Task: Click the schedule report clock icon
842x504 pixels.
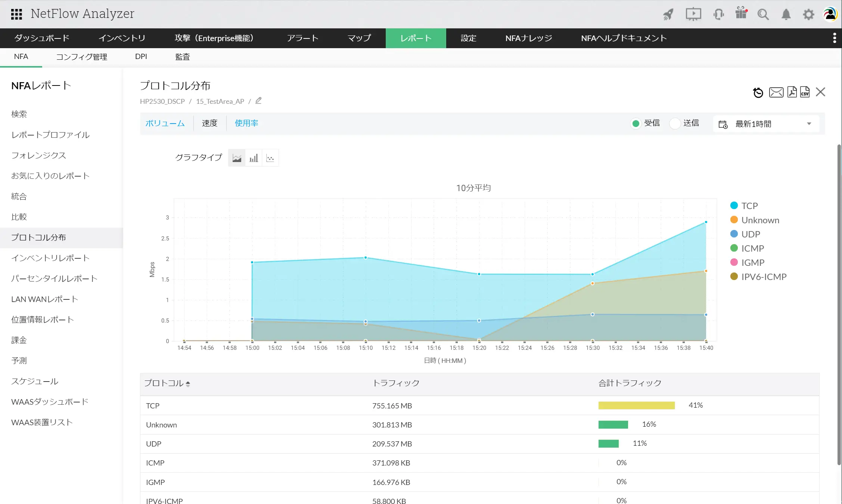Action: [758, 93]
